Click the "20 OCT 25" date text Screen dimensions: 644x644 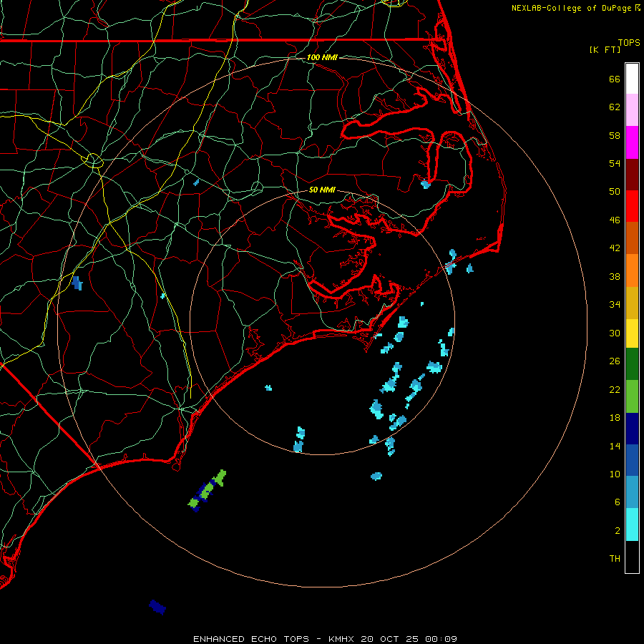(x=390, y=639)
